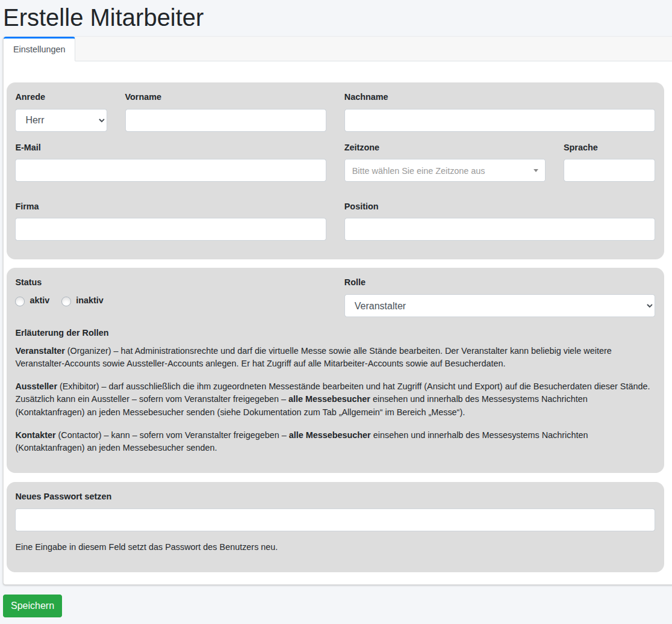Click the Neues Passwort setzen field

(x=335, y=520)
